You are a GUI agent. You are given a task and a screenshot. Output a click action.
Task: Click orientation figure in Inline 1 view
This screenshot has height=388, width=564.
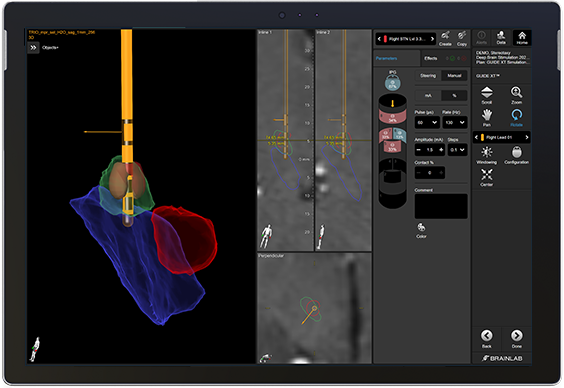(x=266, y=236)
